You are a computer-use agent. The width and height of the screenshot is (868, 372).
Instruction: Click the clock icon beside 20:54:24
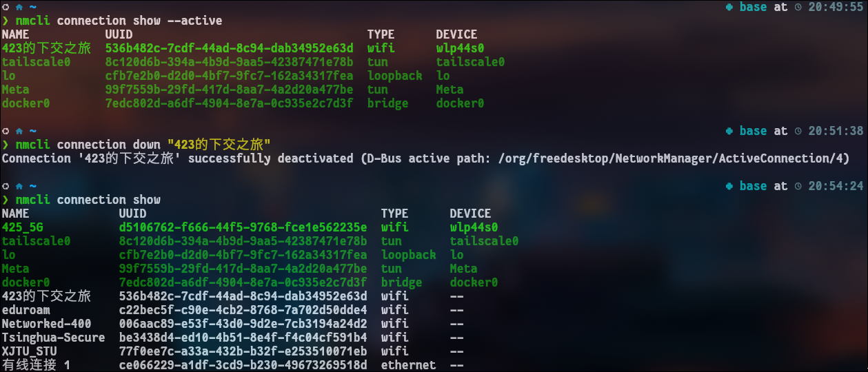tap(798, 186)
